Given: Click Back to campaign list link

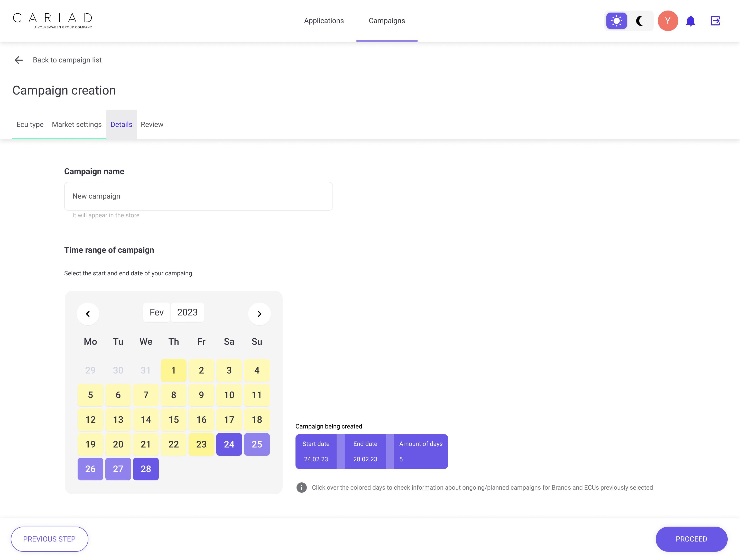Looking at the screenshot, I should click(x=67, y=60).
